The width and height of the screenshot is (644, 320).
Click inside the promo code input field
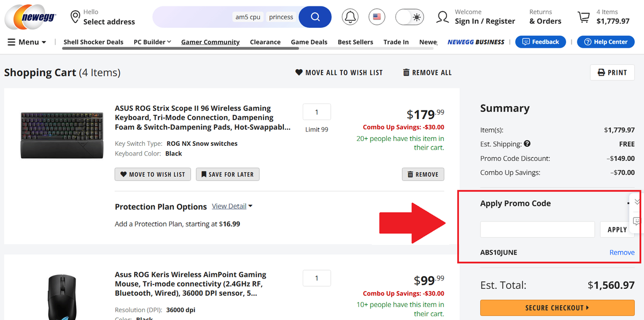point(537,229)
